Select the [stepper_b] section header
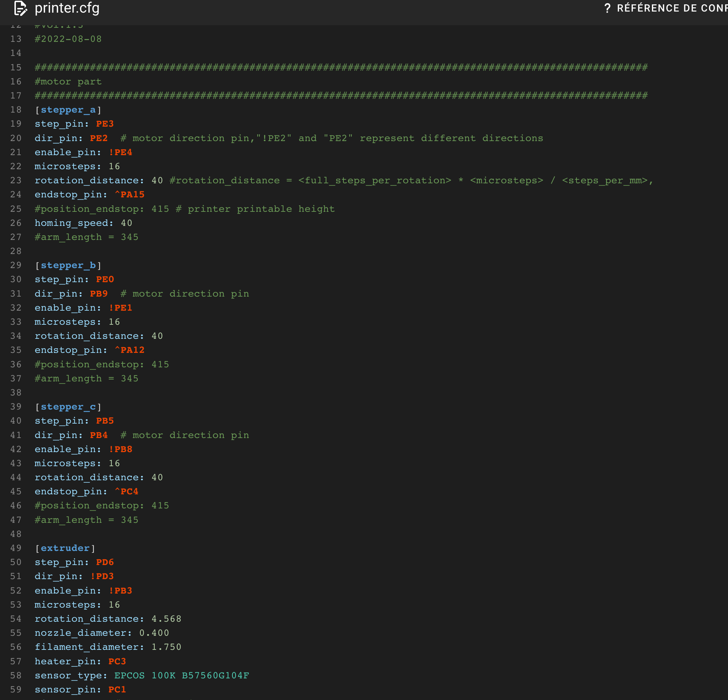The width and height of the screenshot is (728, 700). [x=68, y=265]
